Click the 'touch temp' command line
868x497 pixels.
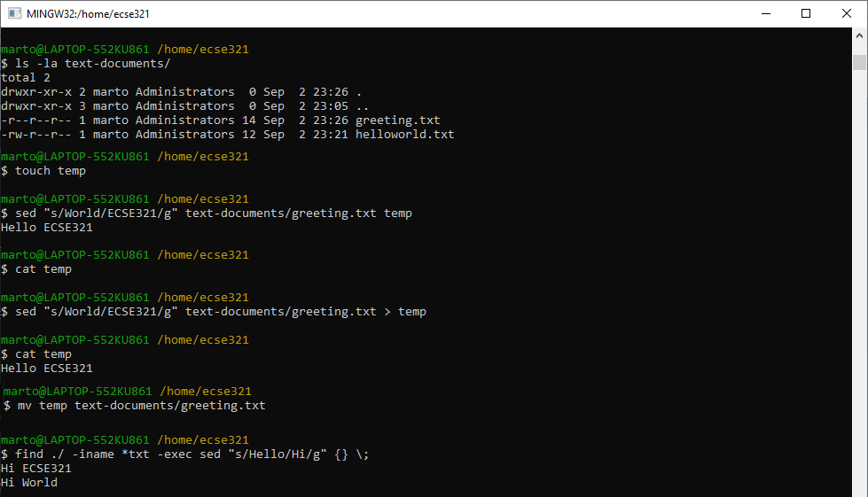coord(43,171)
